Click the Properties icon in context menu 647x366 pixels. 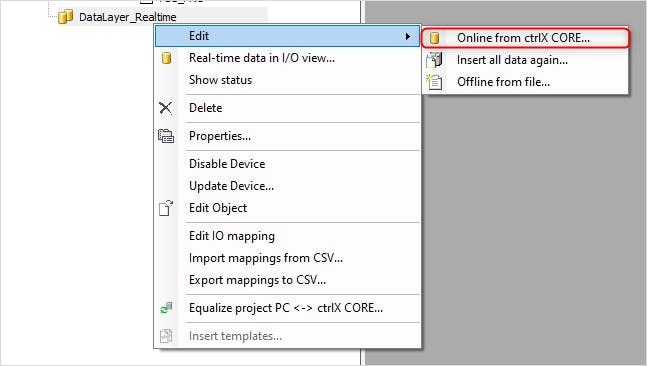pos(166,136)
